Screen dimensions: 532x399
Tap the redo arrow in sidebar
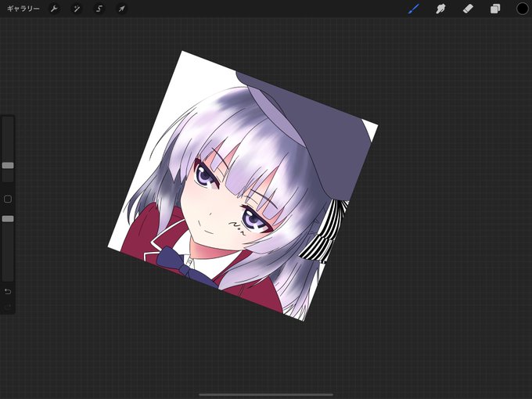click(8, 307)
